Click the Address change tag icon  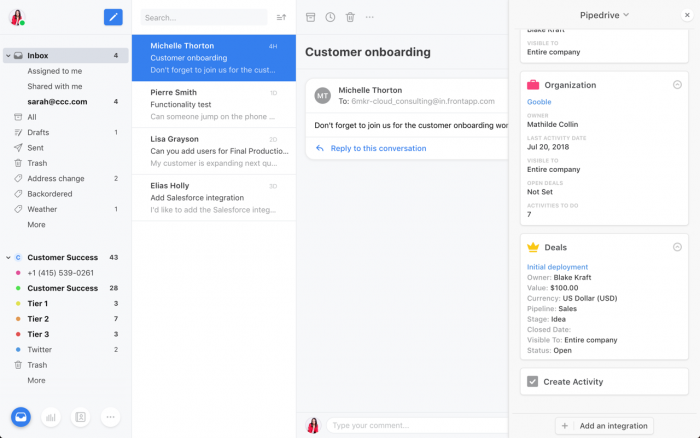pos(18,179)
